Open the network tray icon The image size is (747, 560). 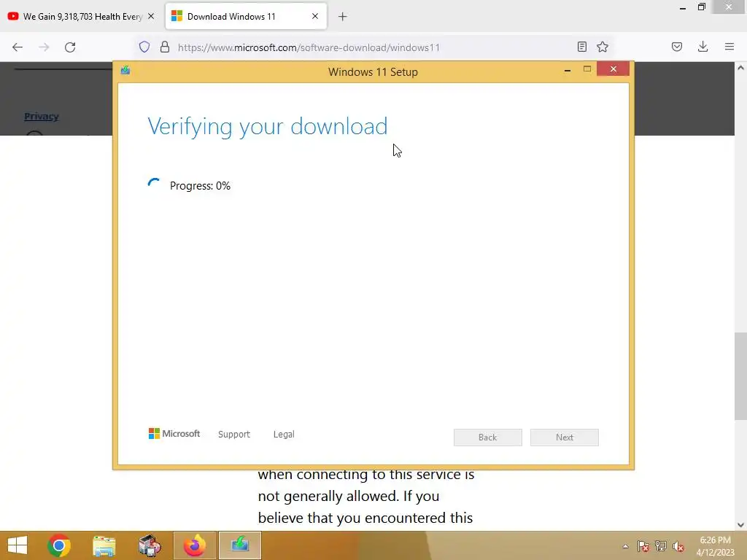coord(661,545)
